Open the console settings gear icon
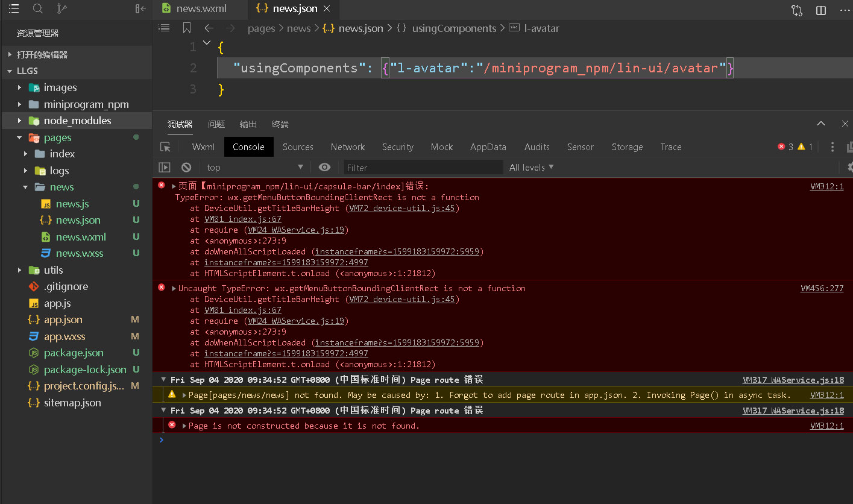Viewport: 853px width, 504px height. (849, 167)
